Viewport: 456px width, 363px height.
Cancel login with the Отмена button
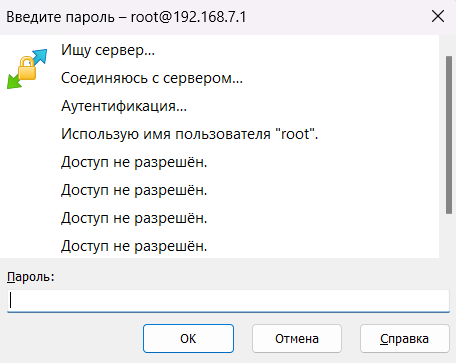point(297,338)
